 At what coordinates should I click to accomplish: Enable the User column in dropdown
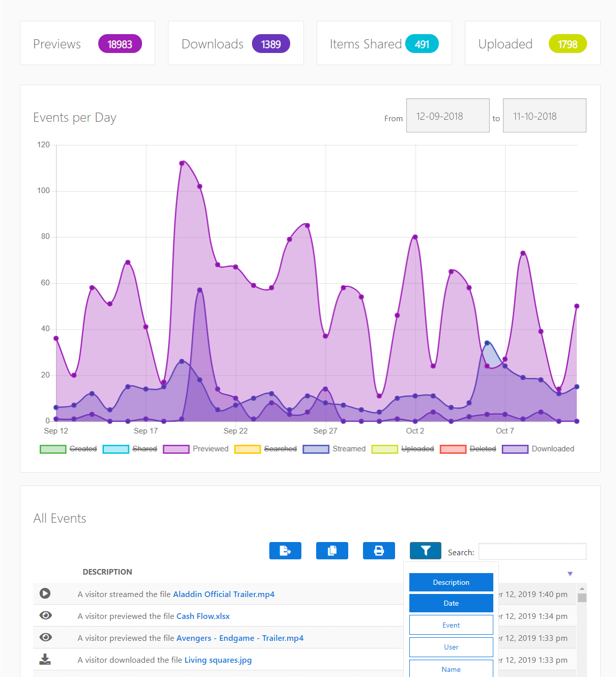[451, 647]
